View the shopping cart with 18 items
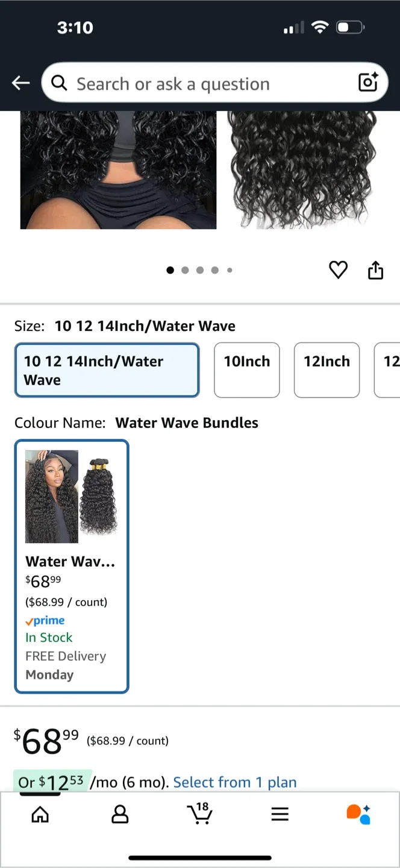Screen dimensions: 400x868 (200, 814)
